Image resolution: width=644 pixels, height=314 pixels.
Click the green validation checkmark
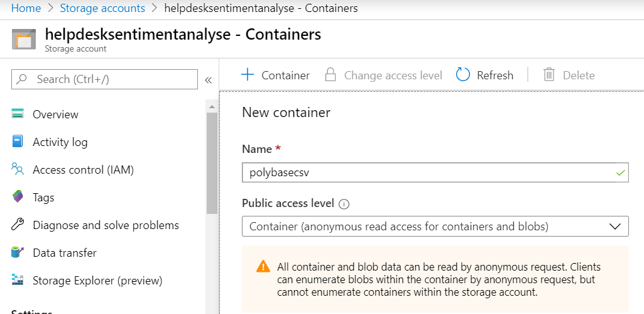(621, 173)
